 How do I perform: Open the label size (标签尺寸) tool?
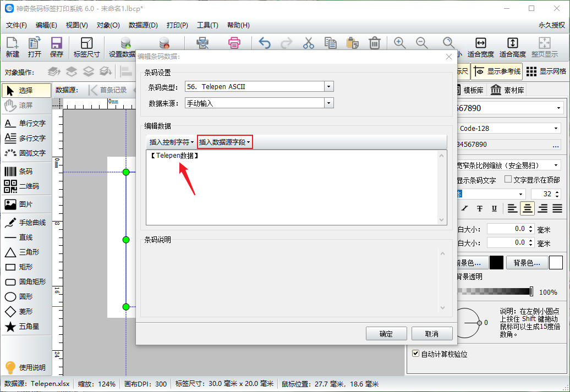coord(86,47)
